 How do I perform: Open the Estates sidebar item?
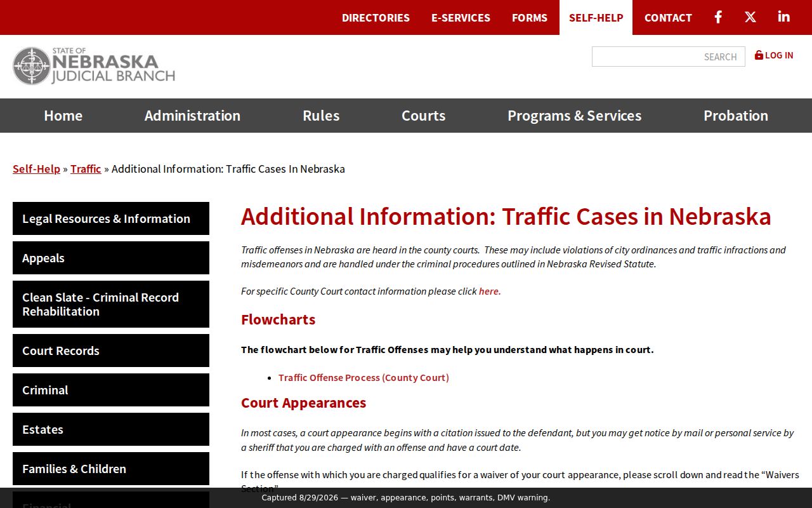pyautogui.click(x=111, y=429)
